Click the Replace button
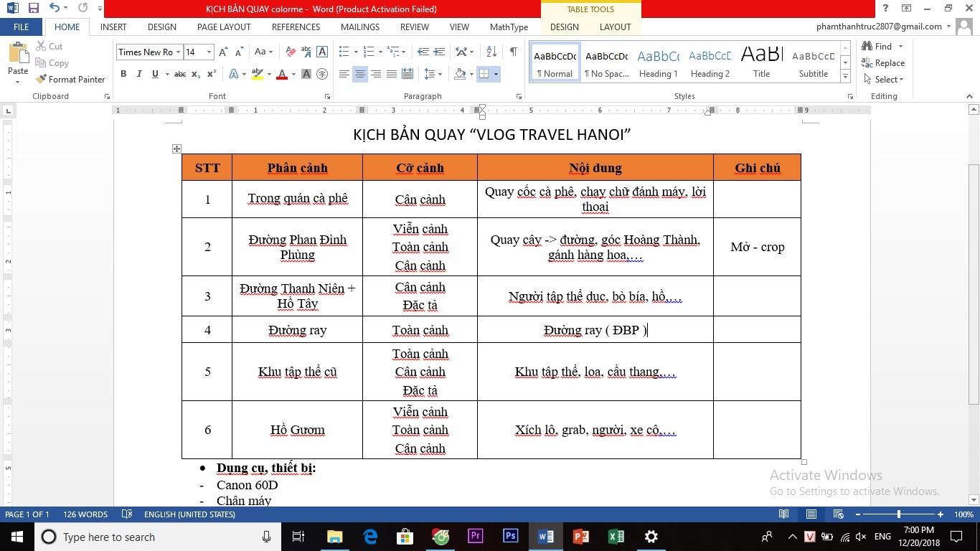 (883, 63)
